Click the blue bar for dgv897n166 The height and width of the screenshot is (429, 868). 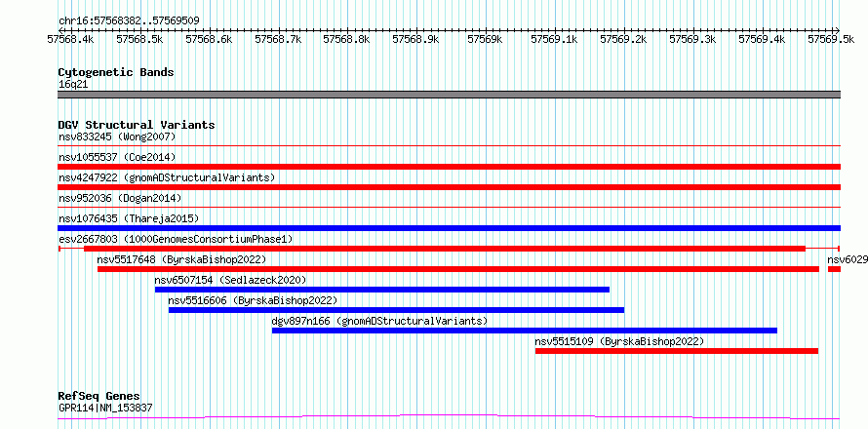(x=525, y=331)
